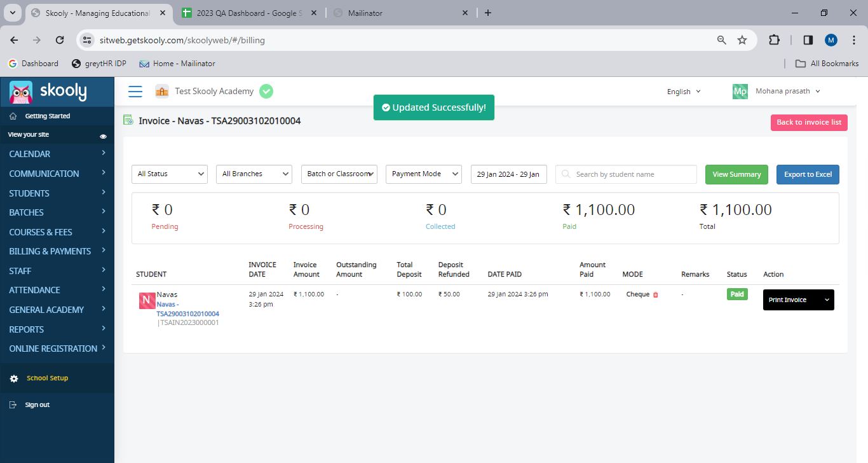Click the green verified checkmark badge
The height and width of the screenshot is (463, 868).
pyautogui.click(x=266, y=92)
